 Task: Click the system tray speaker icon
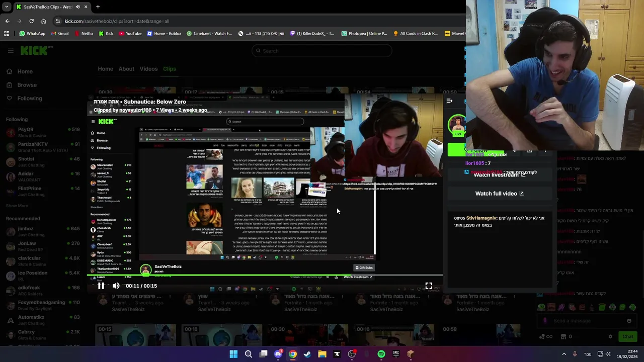608,354
